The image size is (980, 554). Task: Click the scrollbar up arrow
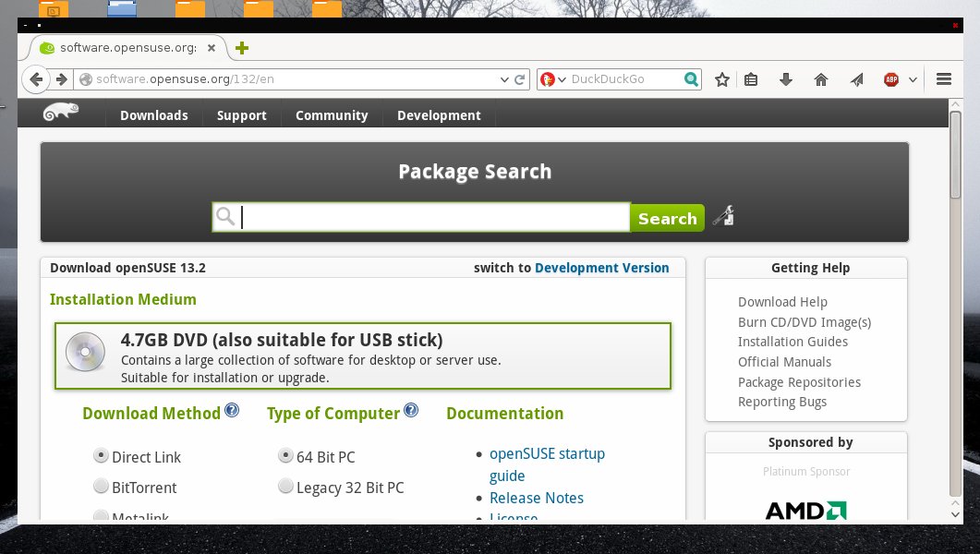click(955, 104)
